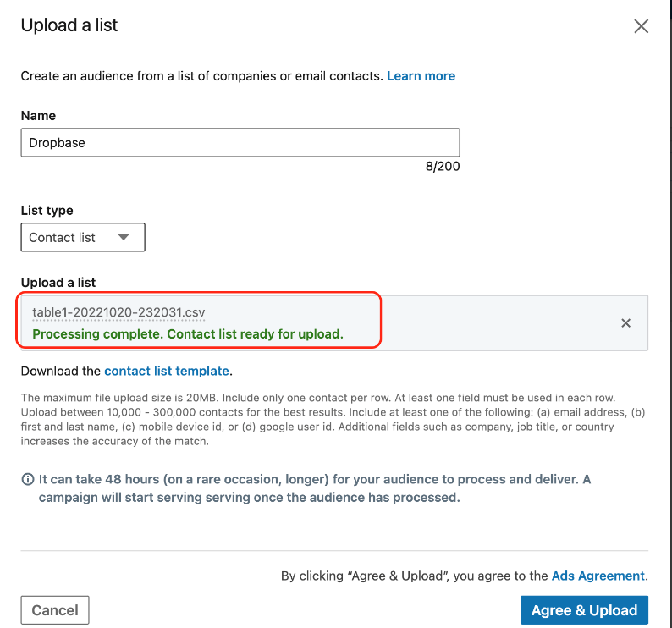Focus the Name field containing Dropbase
Screen dimensions: 672x628
(240, 143)
